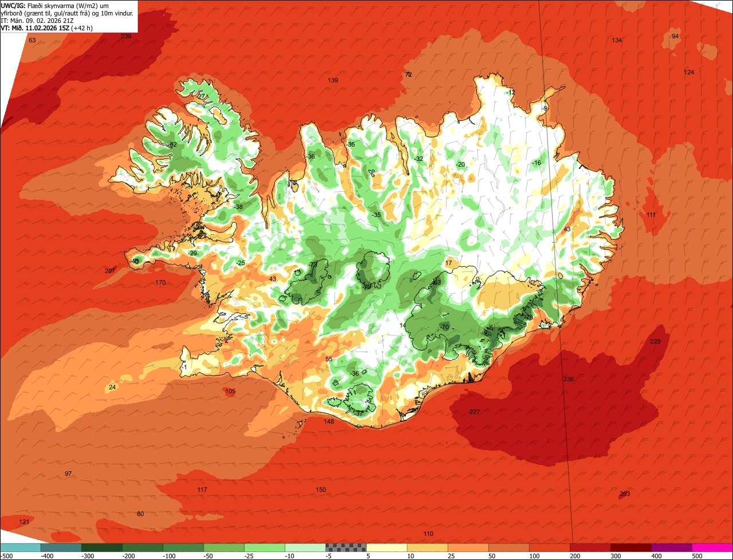The width and height of the screenshot is (733, 560).
Task: Click the purple 400 to 500 legend swatch
Action: click(671, 547)
